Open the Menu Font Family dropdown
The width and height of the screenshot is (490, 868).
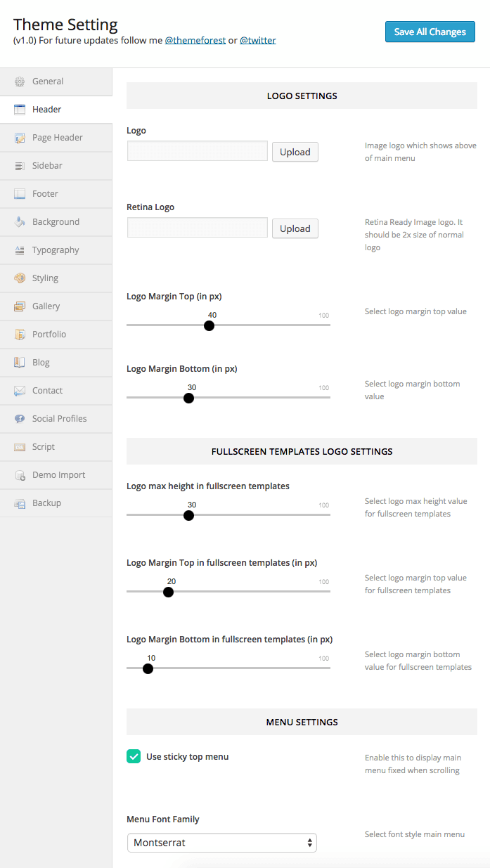222,843
